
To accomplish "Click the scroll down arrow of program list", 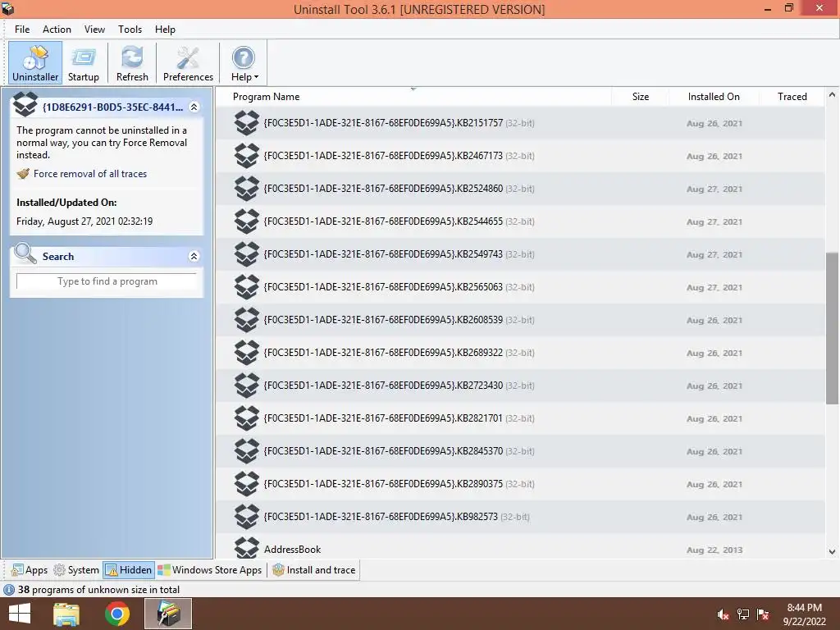I will [x=832, y=552].
